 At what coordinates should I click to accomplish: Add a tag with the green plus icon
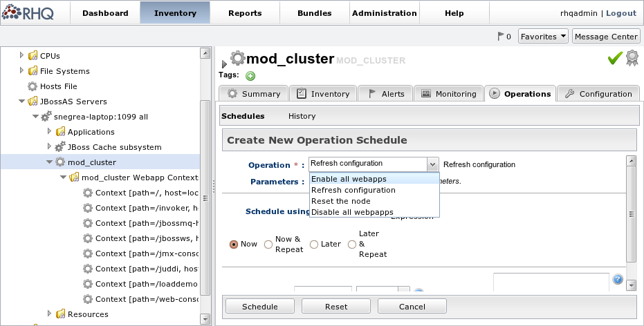coord(250,76)
